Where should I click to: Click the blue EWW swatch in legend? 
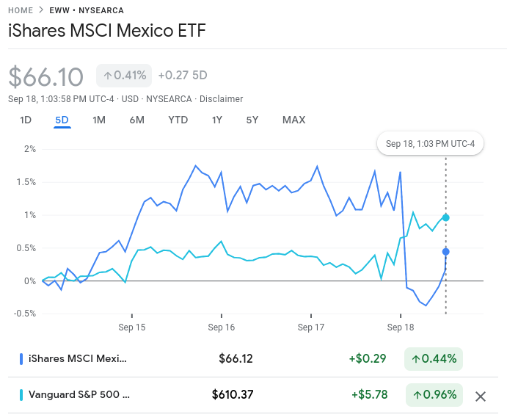tap(21, 359)
